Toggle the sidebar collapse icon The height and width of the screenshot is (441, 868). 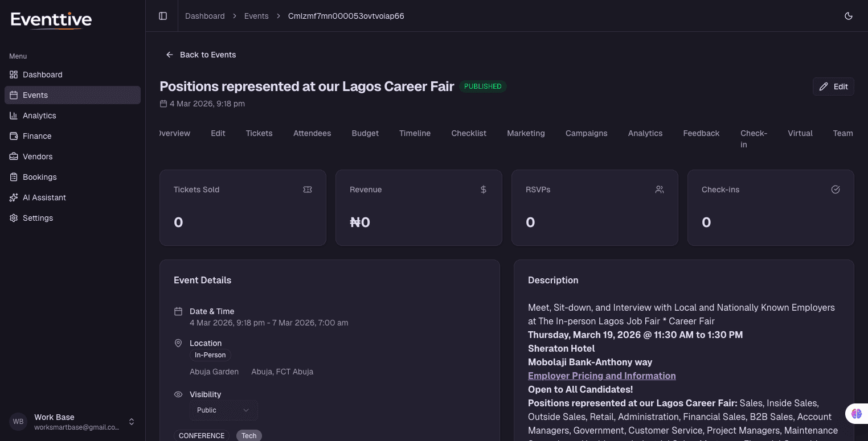[x=163, y=16]
